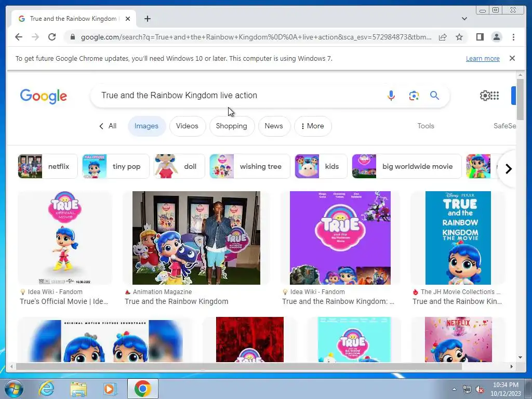The height and width of the screenshot is (399, 532).
Task: Open the blue Disney Pixar TRUE poster thumbnail
Action: [458, 238]
